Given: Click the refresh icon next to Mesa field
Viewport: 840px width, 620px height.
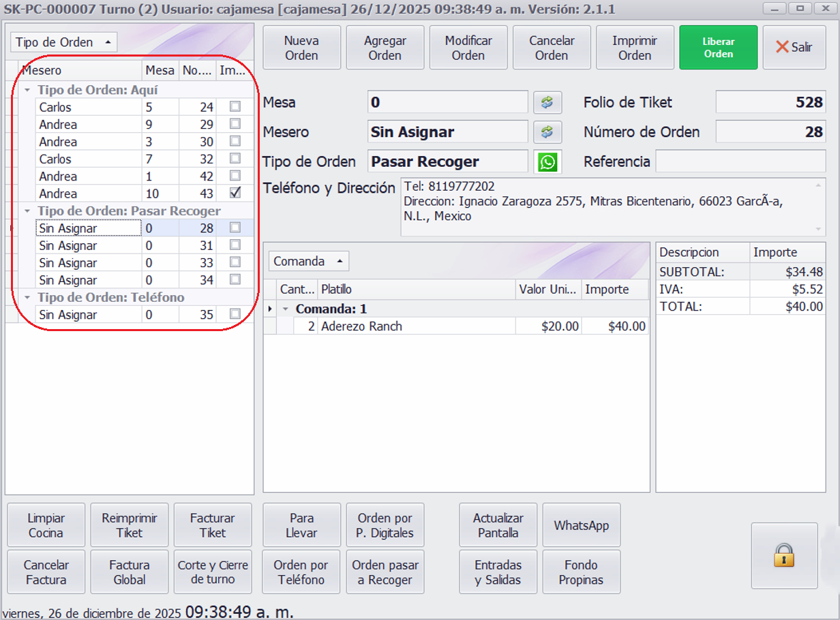Looking at the screenshot, I should [547, 102].
